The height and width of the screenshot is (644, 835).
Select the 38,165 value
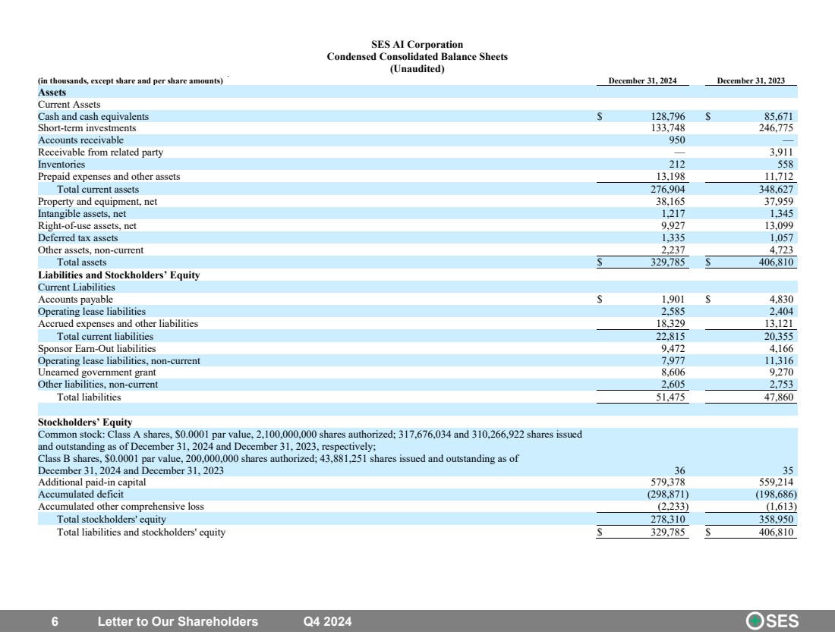click(x=670, y=202)
